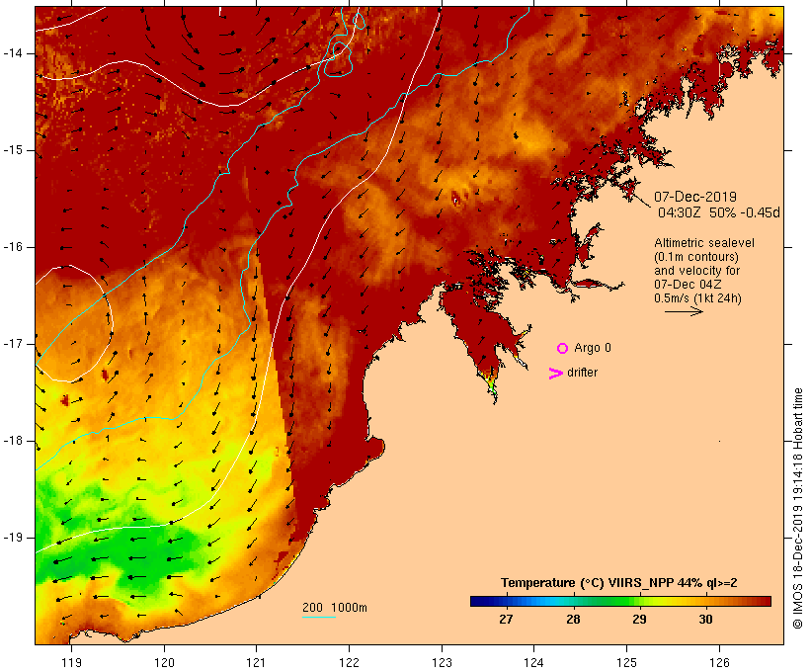Click the cyan 200m depth contour legend line
The height and width of the screenshot is (672, 810).
[319, 617]
